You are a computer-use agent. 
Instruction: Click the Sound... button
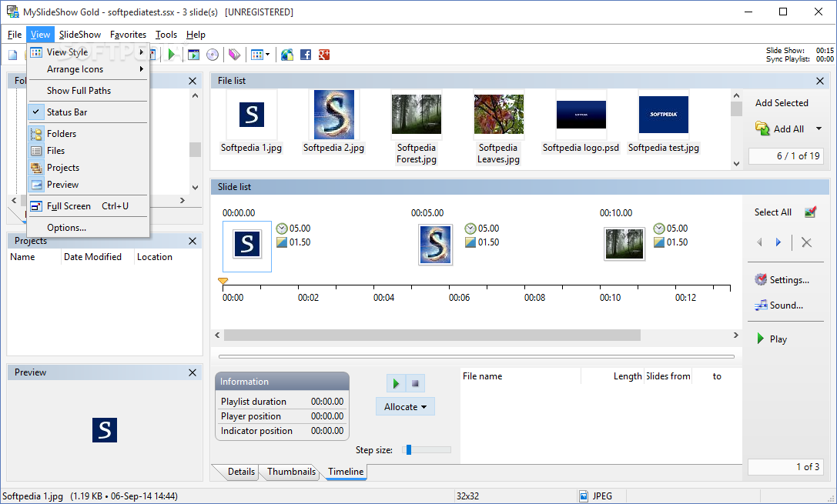pyautogui.click(x=778, y=305)
